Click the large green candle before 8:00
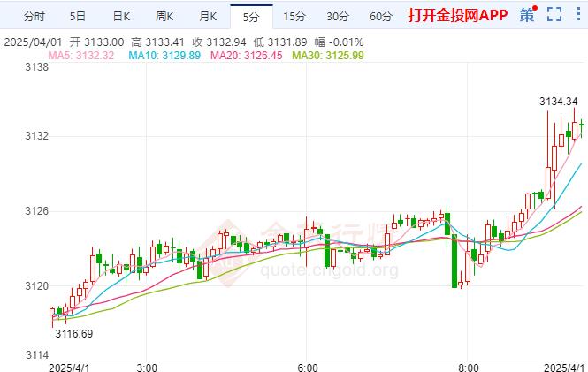The height and width of the screenshot is (372, 588). coord(454,262)
